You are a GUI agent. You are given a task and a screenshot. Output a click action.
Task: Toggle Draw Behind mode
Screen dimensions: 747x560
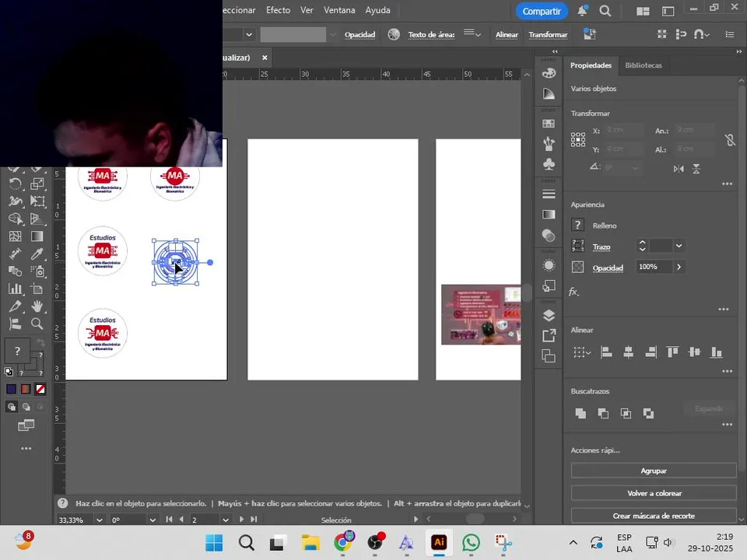(26, 407)
